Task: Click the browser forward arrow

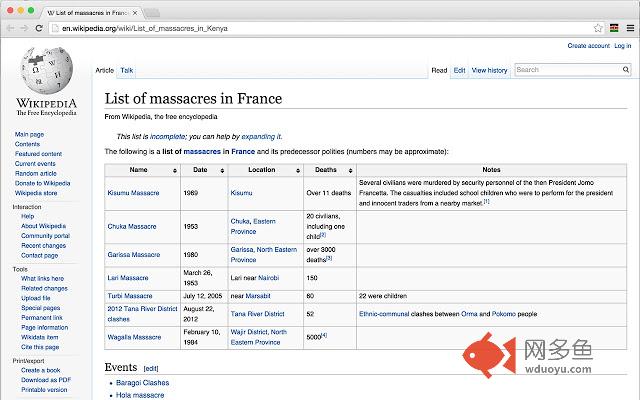Action: click(x=24, y=28)
